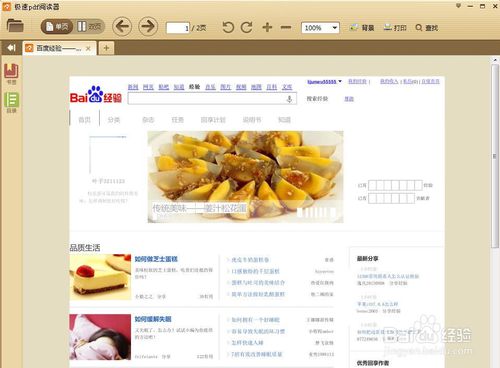
Task: Click the cheesecake thumbnail image
Action: (x=100, y=277)
